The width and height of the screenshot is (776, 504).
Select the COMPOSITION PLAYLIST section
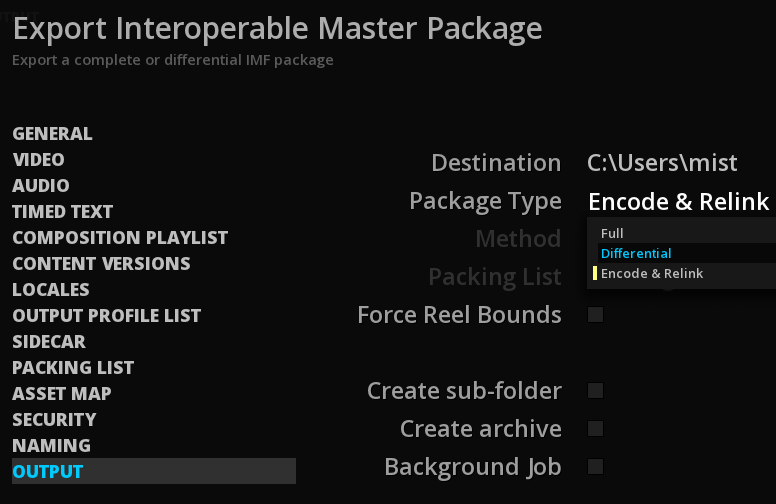pyautogui.click(x=120, y=238)
